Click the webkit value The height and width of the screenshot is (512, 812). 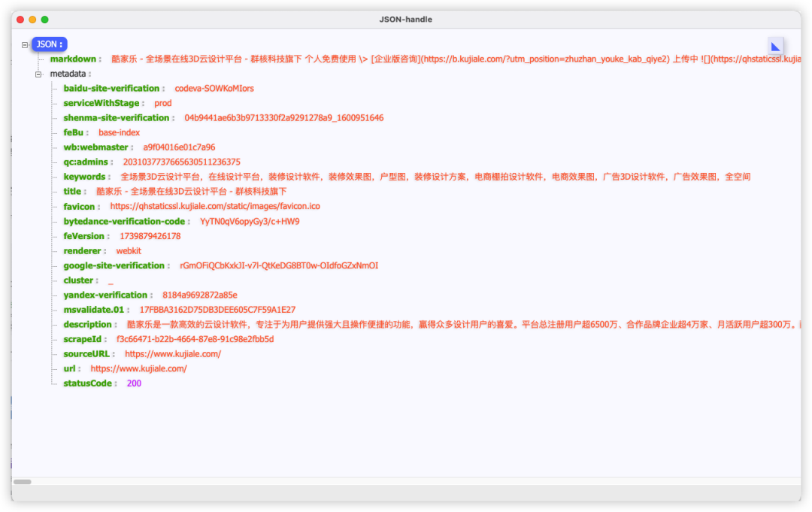tap(129, 251)
